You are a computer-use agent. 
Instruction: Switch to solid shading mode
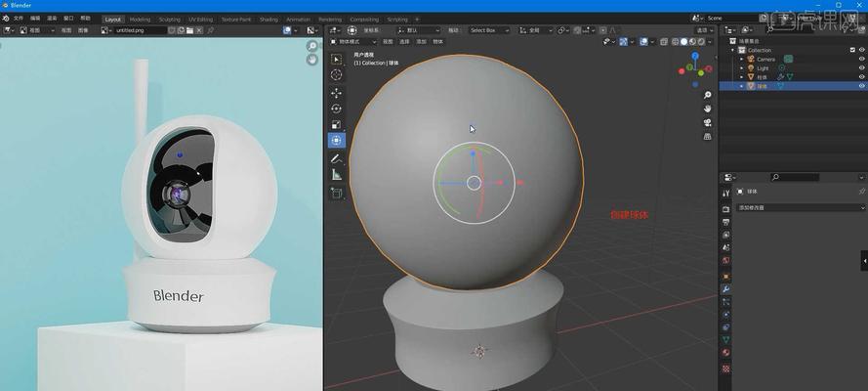click(x=683, y=41)
